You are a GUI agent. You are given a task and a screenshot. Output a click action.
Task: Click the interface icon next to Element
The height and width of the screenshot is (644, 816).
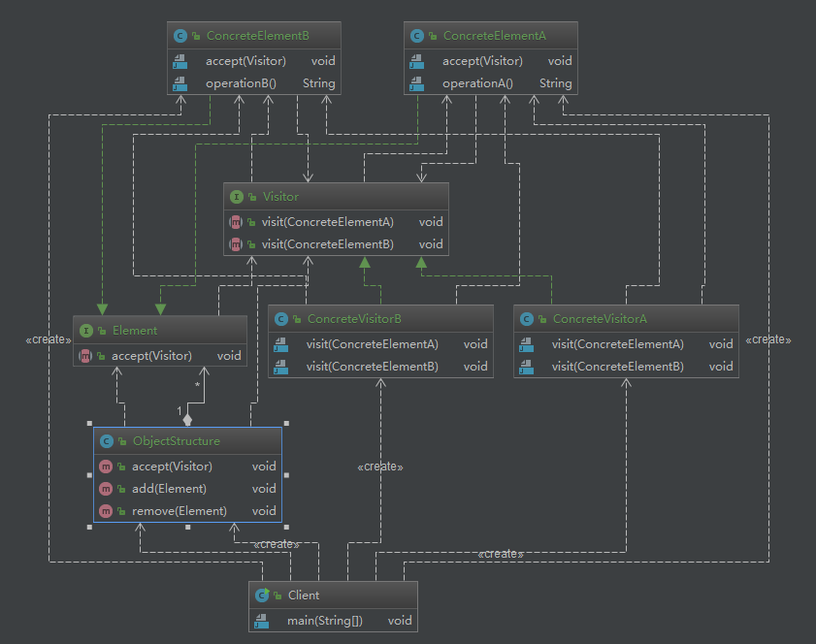point(86,331)
